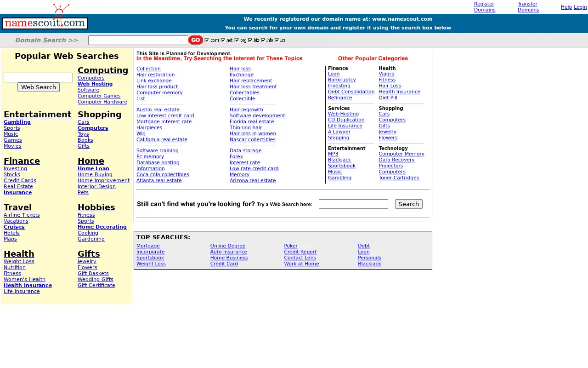Click the Popular Web Searches input box
This screenshot has height=368, width=588.
point(38,77)
